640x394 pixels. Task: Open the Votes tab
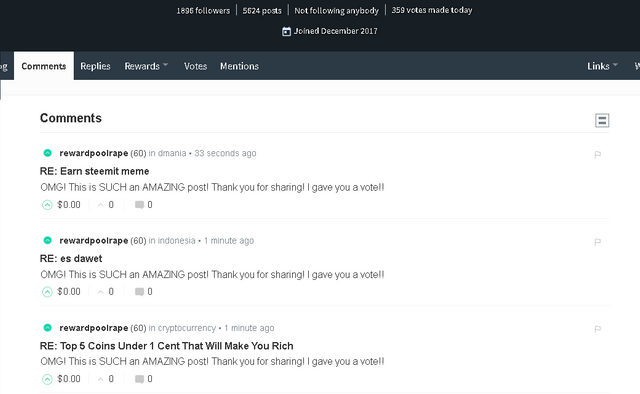(x=195, y=66)
